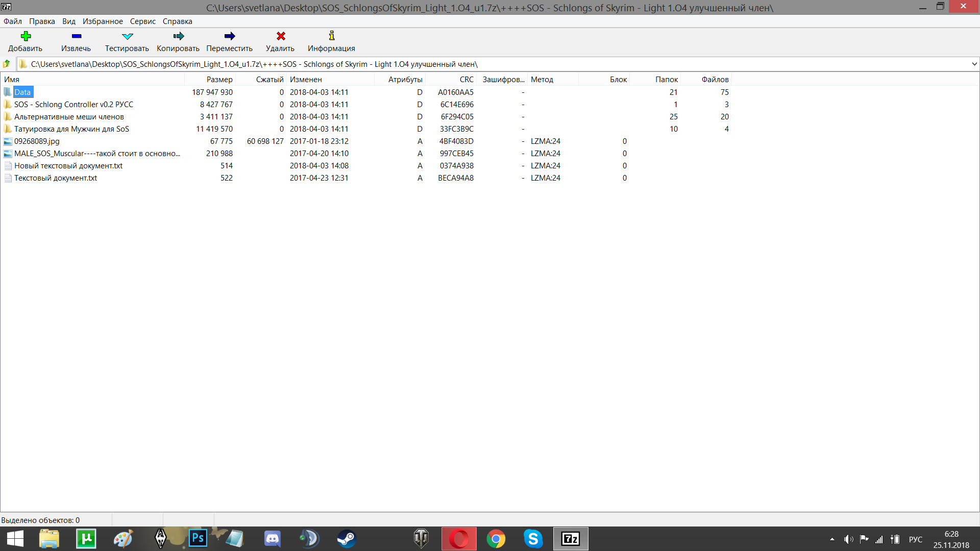The width and height of the screenshot is (980, 551).
Task: Open File Explorer from the taskbar
Action: click(x=50, y=539)
